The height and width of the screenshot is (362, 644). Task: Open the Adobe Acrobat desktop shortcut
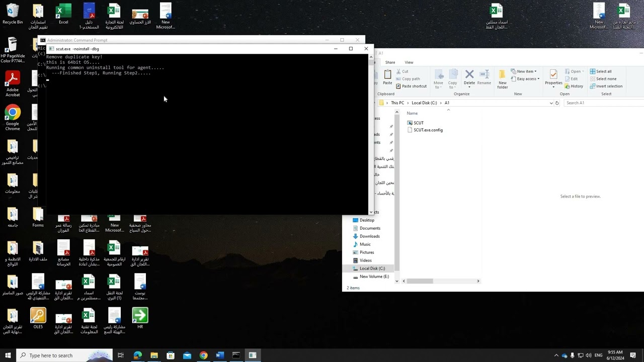point(13,84)
